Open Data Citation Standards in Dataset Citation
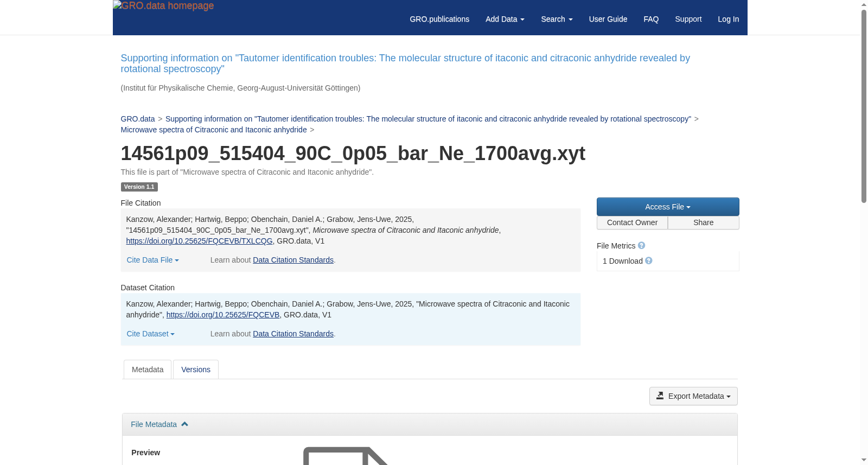This screenshot has width=868, height=465. tap(293, 334)
